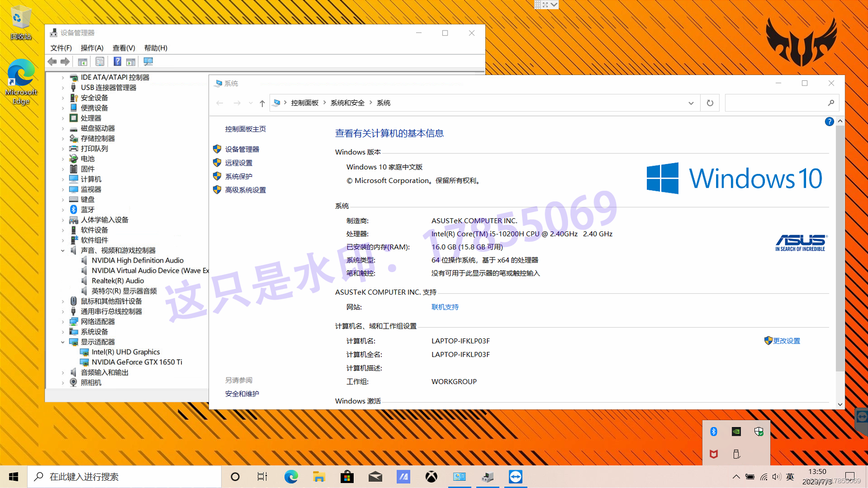
Task: Click the Properties icon in Device Manager toolbar
Action: 100,61
